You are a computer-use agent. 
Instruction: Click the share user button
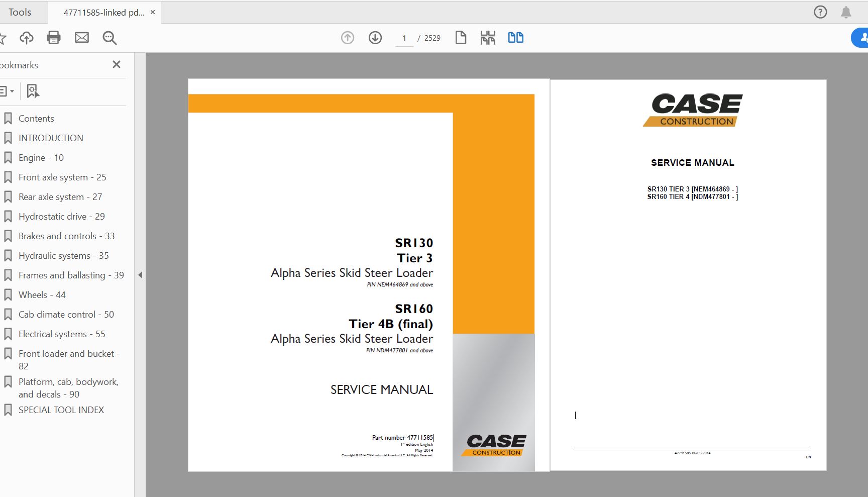click(x=860, y=38)
